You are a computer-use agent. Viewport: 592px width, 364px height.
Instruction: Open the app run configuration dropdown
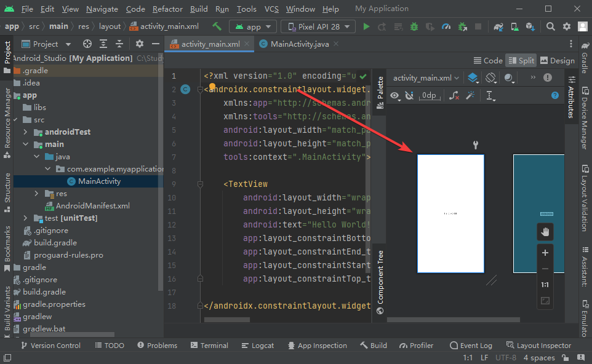point(252,27)
